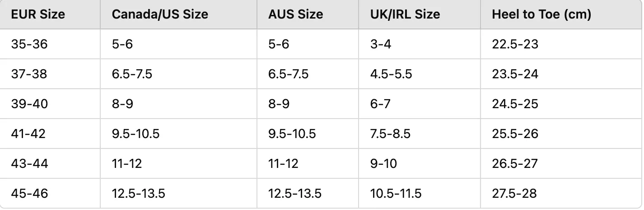The image size is (644, 210).
Task: Select Canada/US size 9.5-10.5 cell
Action: click(179, 134)
